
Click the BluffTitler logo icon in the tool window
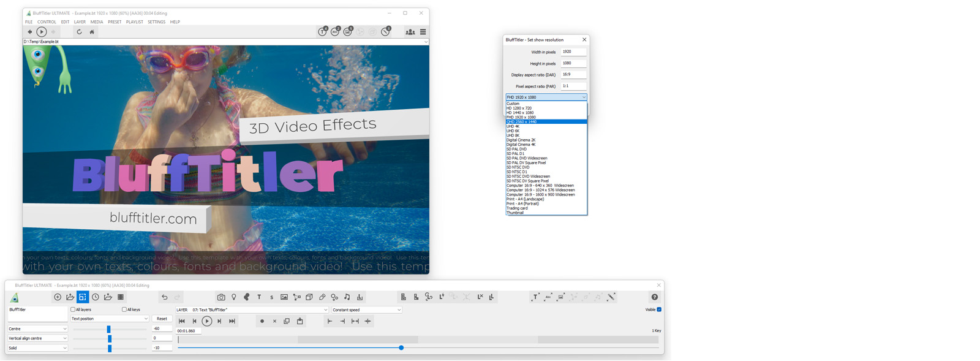[x=15, y=298]
